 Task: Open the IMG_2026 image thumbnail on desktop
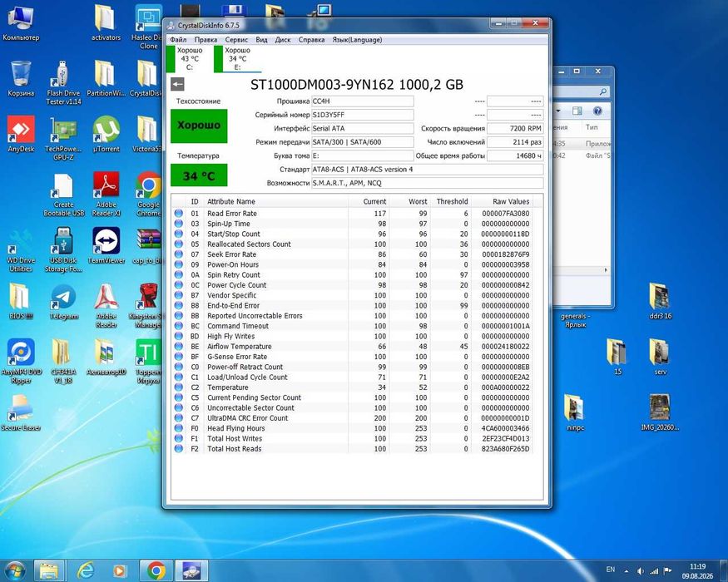[x=661, y=413]
